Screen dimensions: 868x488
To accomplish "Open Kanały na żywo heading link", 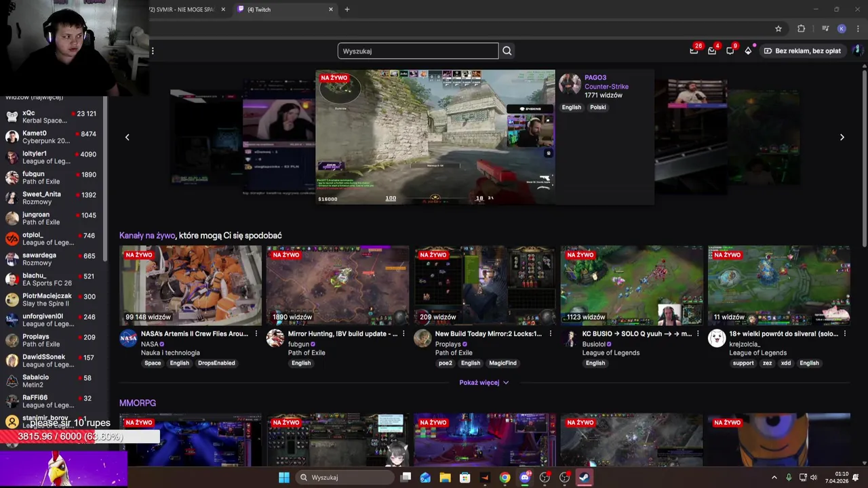I will (x=147, y=235).
